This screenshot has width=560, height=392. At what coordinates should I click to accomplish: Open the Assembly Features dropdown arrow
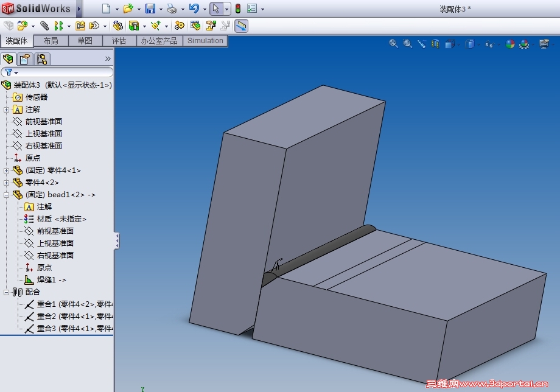pos(144,26)
